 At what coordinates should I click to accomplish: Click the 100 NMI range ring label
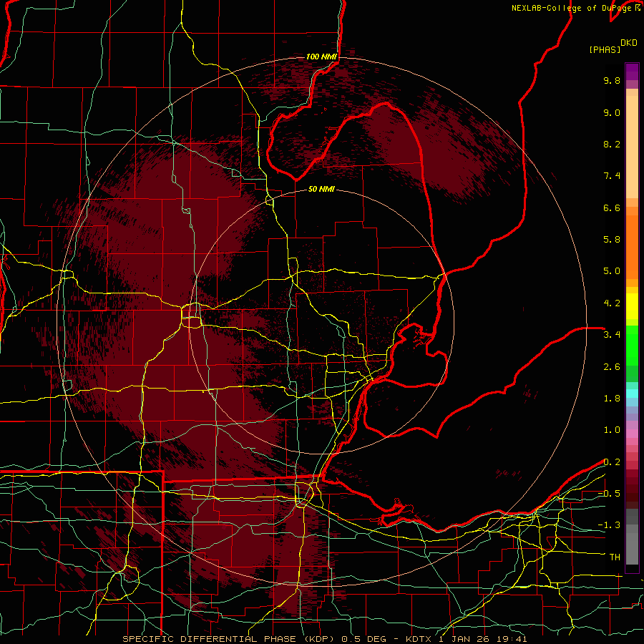(321, 57)
